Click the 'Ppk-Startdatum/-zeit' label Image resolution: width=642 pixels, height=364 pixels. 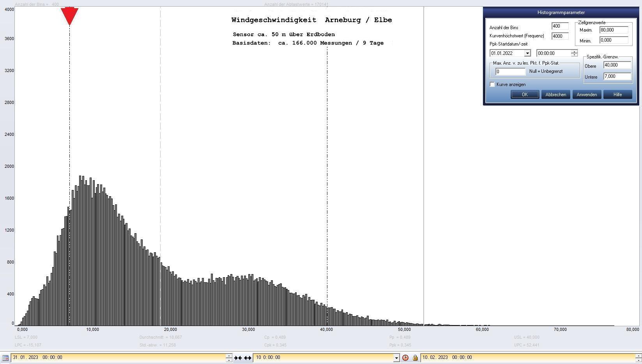coord(508,44)
